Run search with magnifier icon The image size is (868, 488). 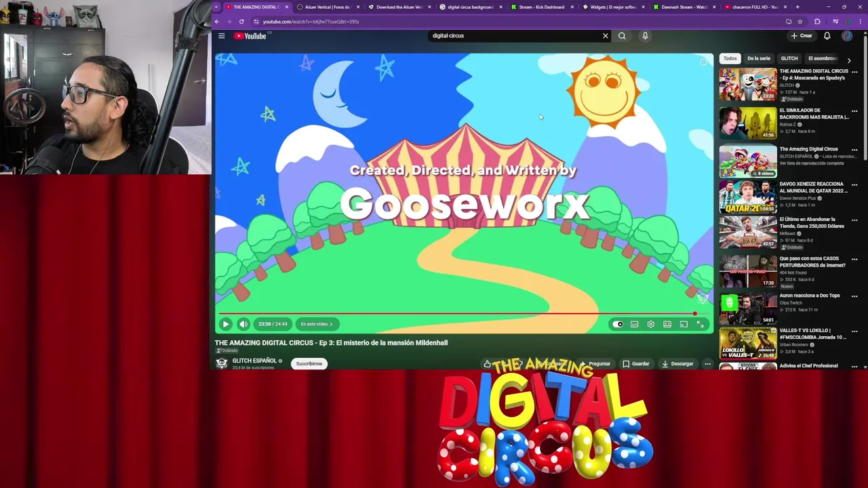(x=622, y=36)
